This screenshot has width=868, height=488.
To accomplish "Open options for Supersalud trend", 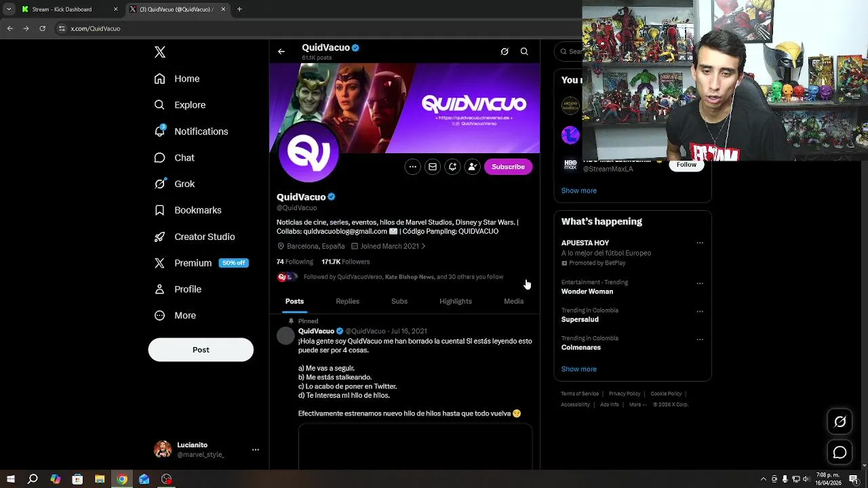I will 700,312.
